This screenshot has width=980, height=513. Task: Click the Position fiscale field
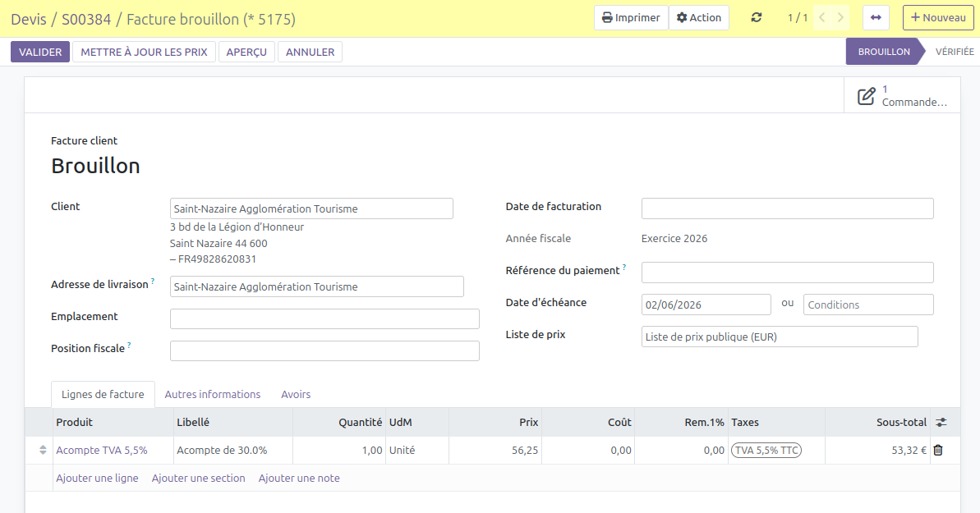tap(324, 350)
